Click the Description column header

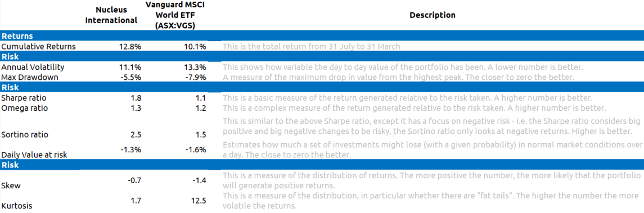[x=432, y=15]
